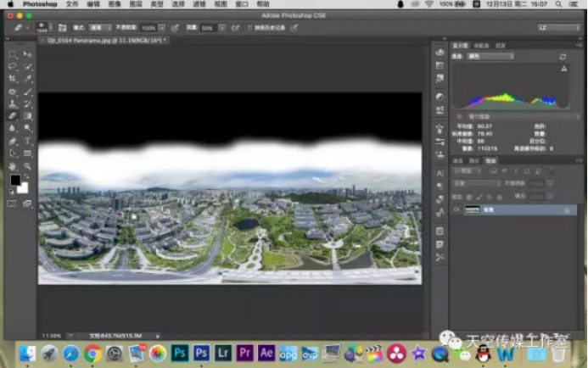Hide the Background layer with eye icon
Image resolution: width=588 pixels, height=368 pixels.
[456, 209]
